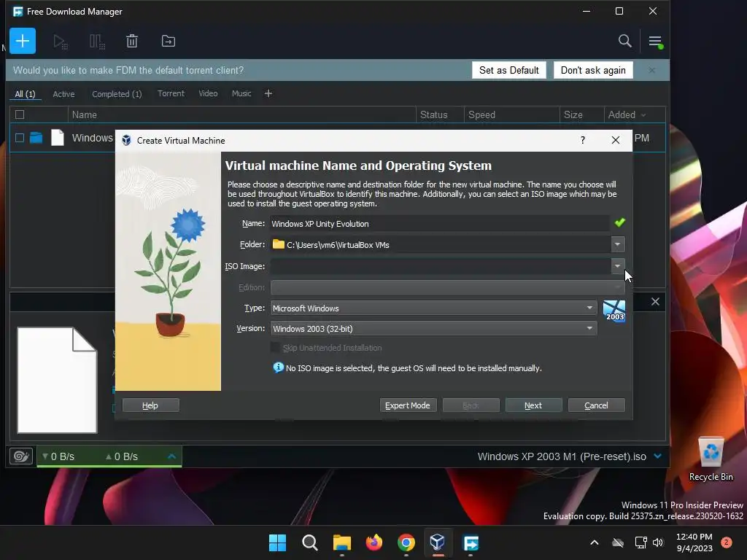Open the volume control in the system tray
This screenshot has width=747, height=560.
(x=658, y=542)
